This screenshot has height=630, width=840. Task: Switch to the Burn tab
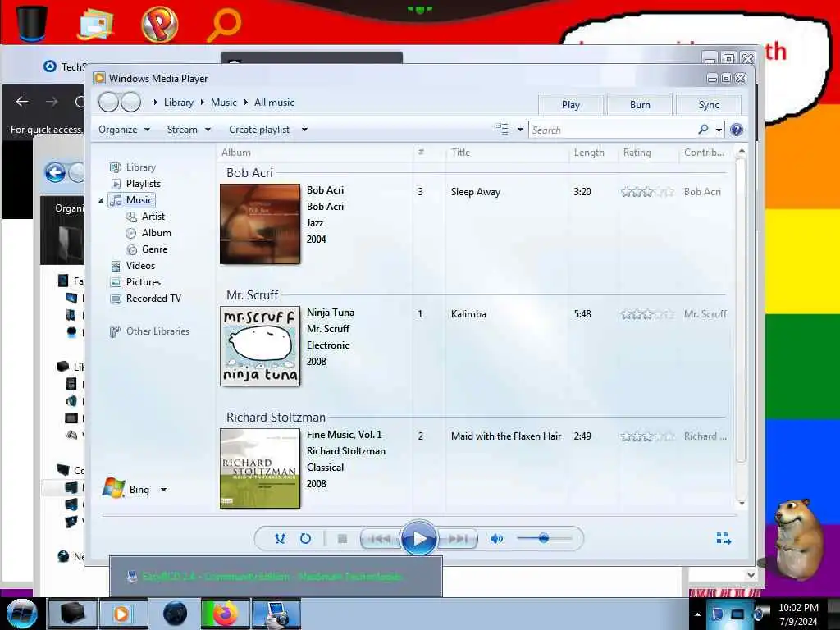[x=640, y=105]
